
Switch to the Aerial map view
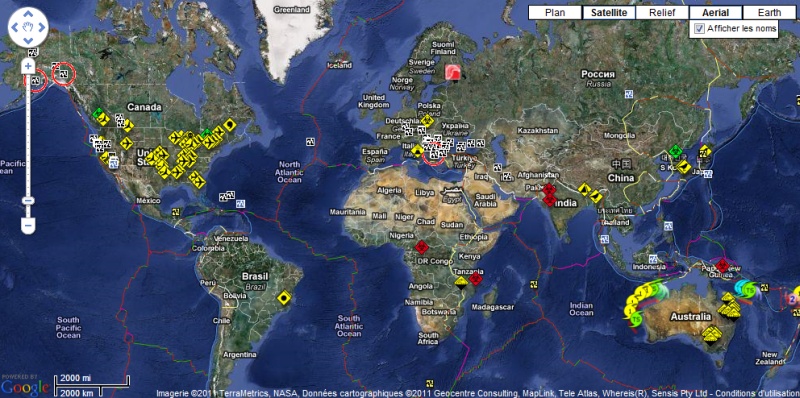(715, 13)
